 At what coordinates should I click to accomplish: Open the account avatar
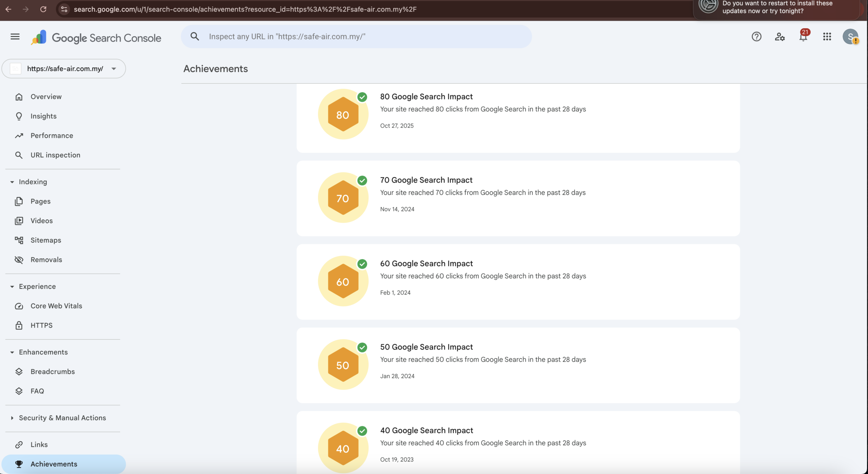click(850, 37)
